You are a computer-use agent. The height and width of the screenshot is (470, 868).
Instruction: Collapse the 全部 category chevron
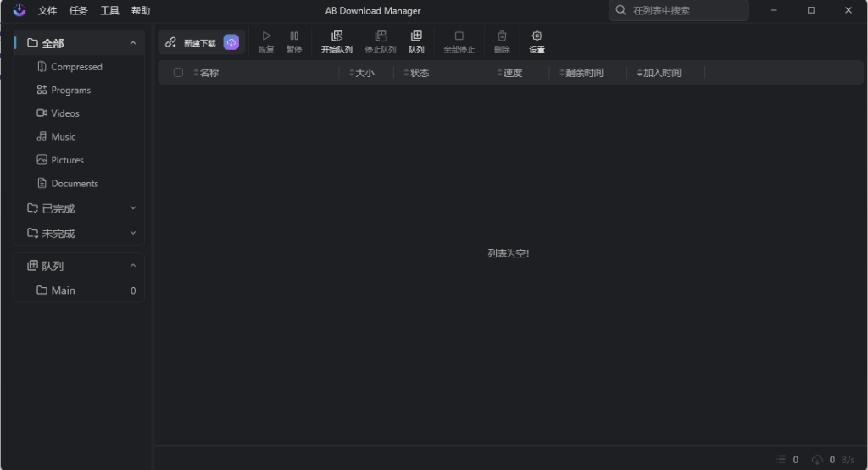click(x=133, y=43)
